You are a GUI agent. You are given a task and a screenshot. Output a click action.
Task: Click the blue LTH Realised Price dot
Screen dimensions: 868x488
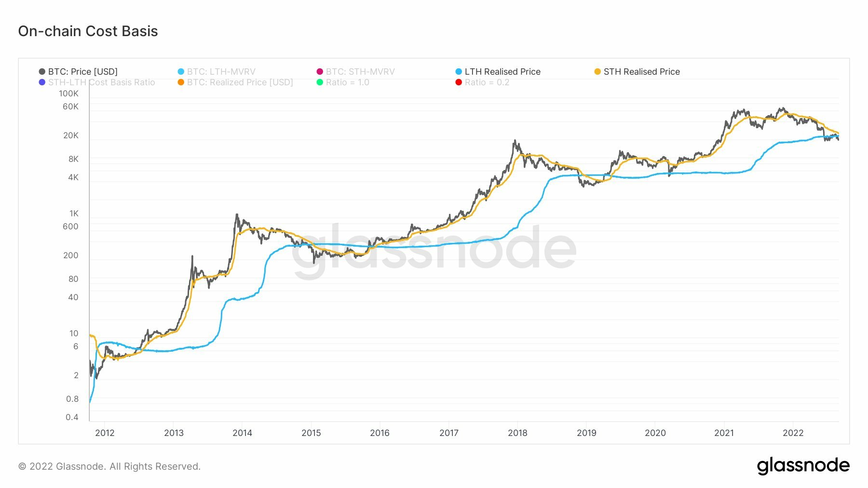click(459, 72)
